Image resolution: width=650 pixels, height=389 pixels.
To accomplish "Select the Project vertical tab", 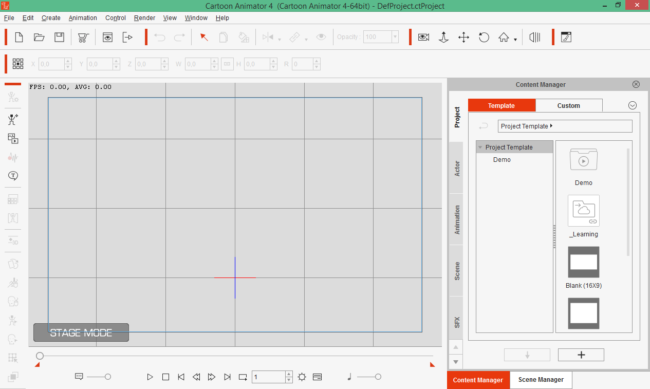I will click(456, 117).
